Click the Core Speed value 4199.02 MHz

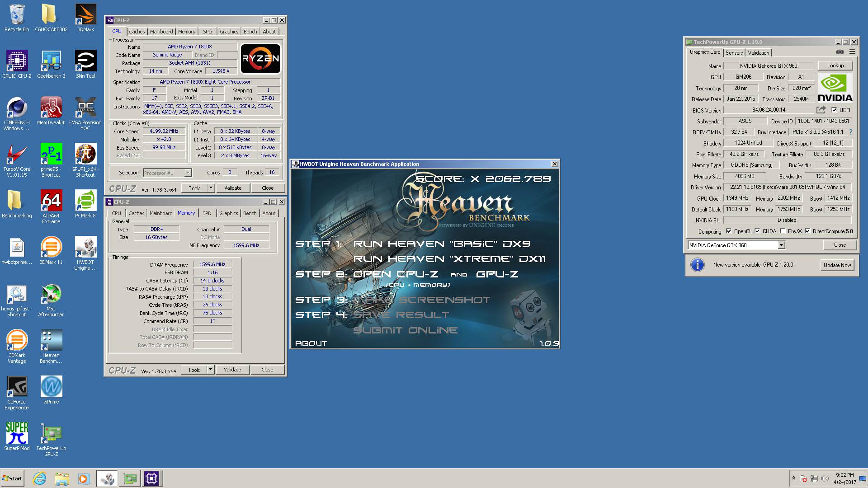click(x=165, y=131)
